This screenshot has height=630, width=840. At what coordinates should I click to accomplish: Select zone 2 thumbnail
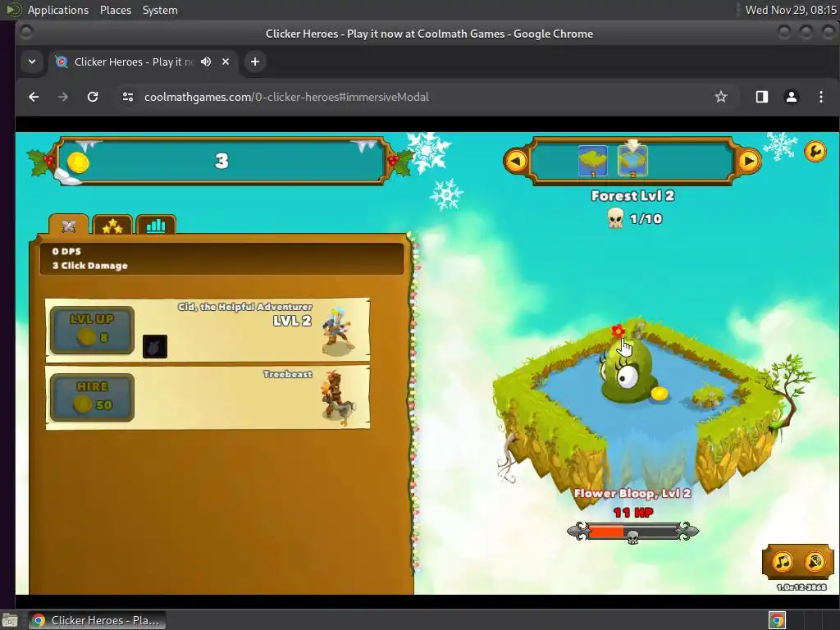(x=632, y=161)
